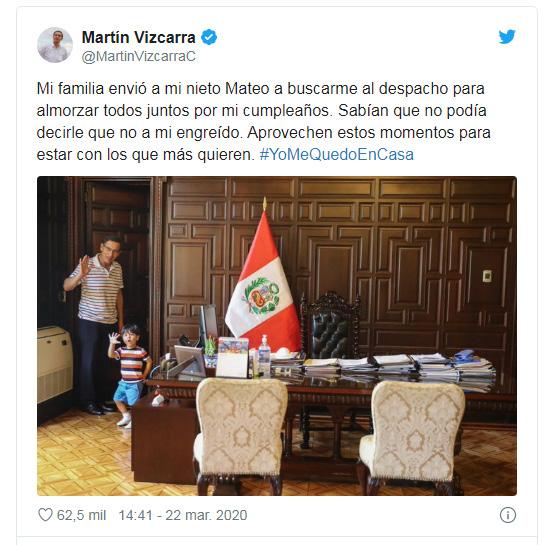Screen dimensions: 550x545
Task: Click the tweet text about nieto Mateo
Action: [263, 121]
